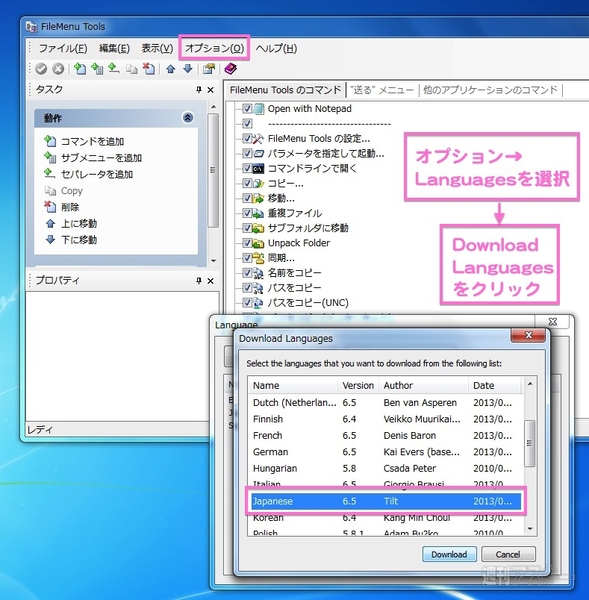Image resolution: width=589 pixels, height=600 pixels.
Task: Close the タスク panel
Action: point(210,90)
